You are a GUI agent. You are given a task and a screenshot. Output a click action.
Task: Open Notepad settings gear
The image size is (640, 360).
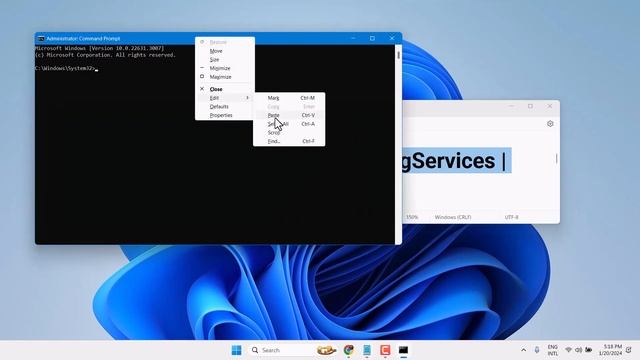pos(550,124)
